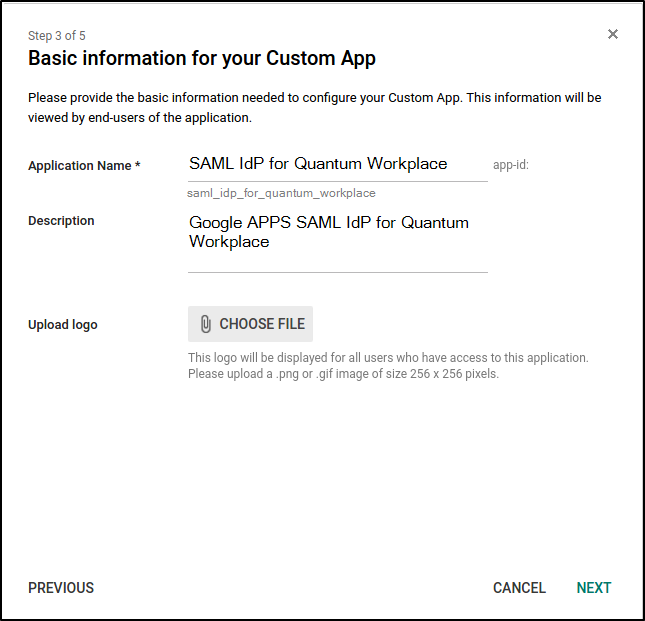Edit the Description text area

coord(338,242)
